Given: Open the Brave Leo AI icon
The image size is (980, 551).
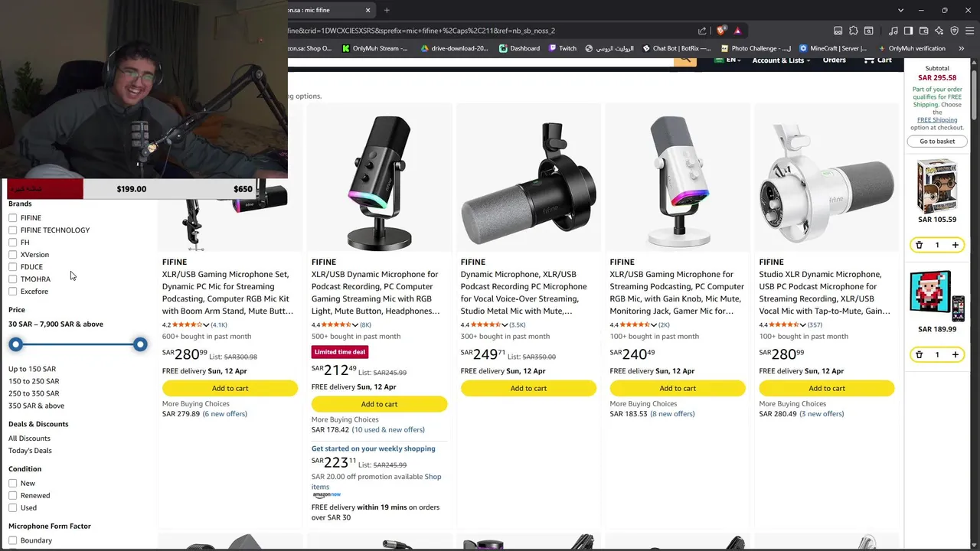Looking at the screenshot, I should [939, 31].
